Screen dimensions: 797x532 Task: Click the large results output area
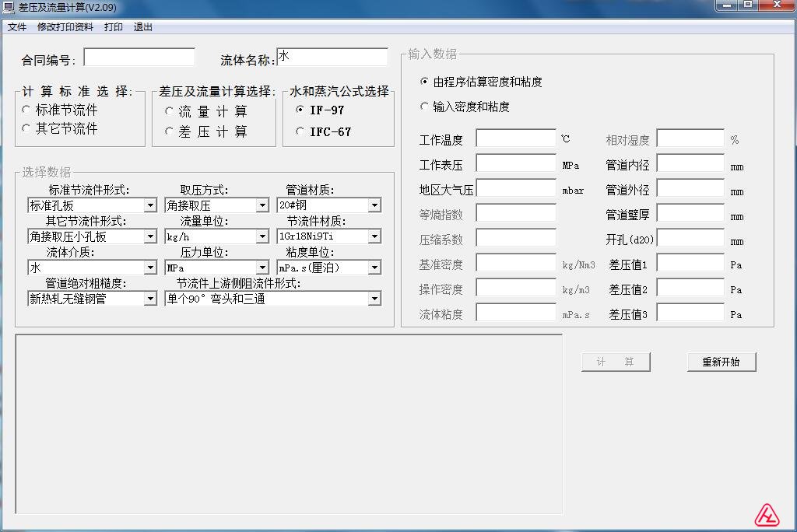point(289,424)
